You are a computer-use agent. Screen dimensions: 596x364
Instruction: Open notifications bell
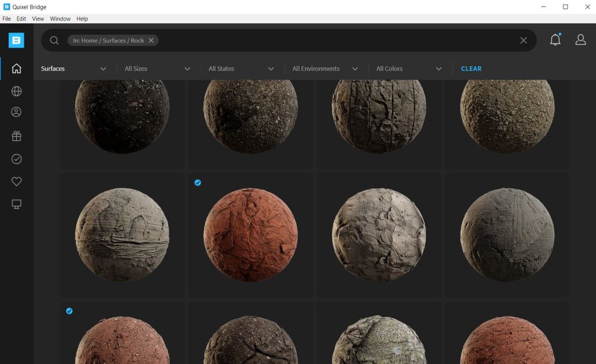coord(555,40)
